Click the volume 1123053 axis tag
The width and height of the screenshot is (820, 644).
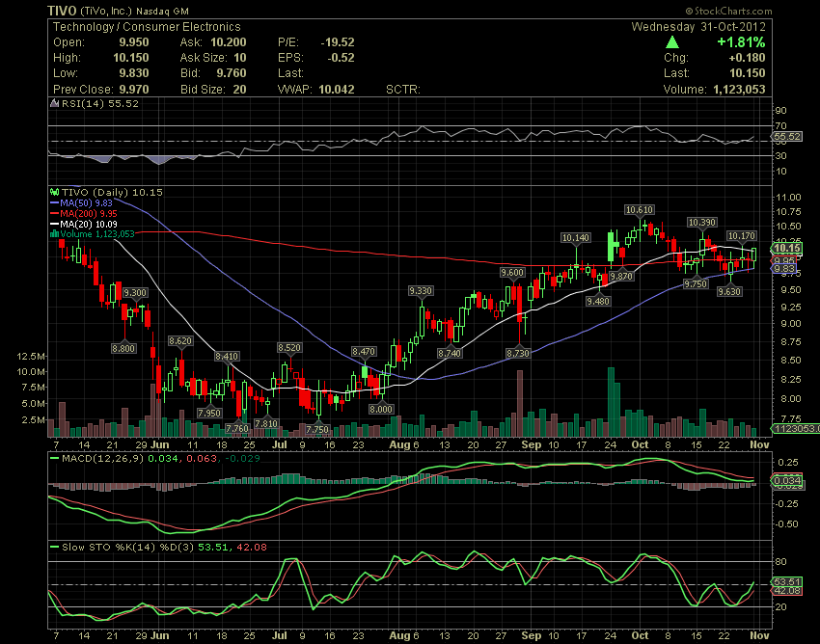pos(796,429)
